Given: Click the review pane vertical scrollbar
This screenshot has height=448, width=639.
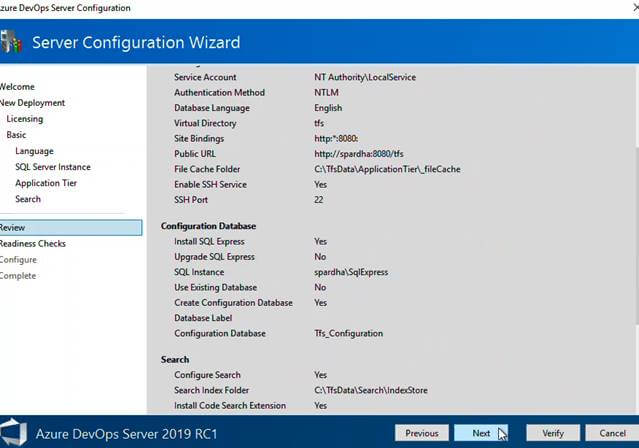Looking at the screenshot, I should point(636,238).
